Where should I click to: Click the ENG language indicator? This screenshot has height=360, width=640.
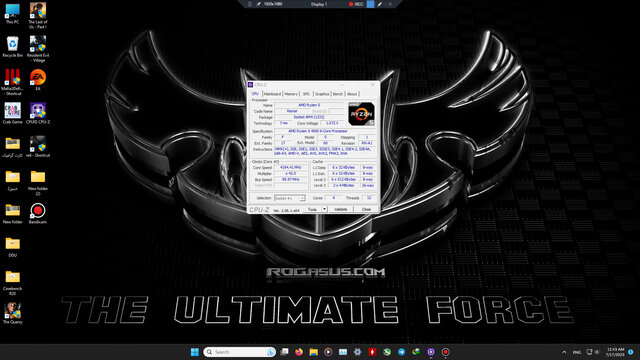pos(577,352)
